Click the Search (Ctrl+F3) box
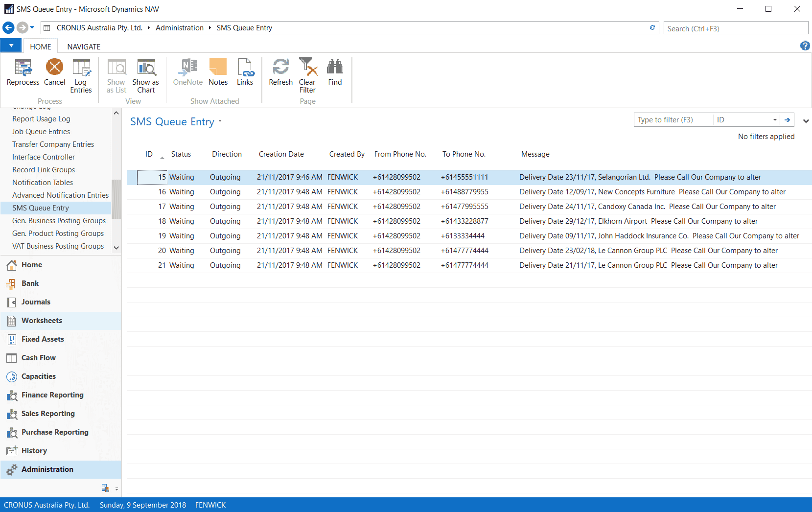 pos(736,28)
